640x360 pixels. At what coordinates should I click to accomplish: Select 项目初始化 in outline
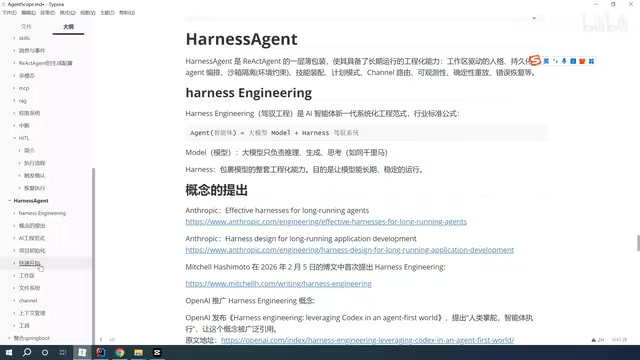32,251
